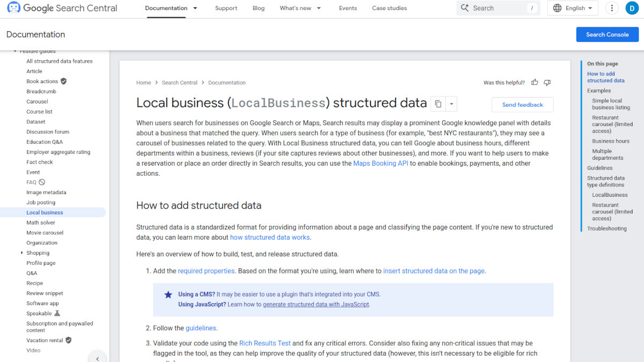Copy page using the copy icon
The height and width of the screenshot is (362, 644).
click(x=438, y=104)
